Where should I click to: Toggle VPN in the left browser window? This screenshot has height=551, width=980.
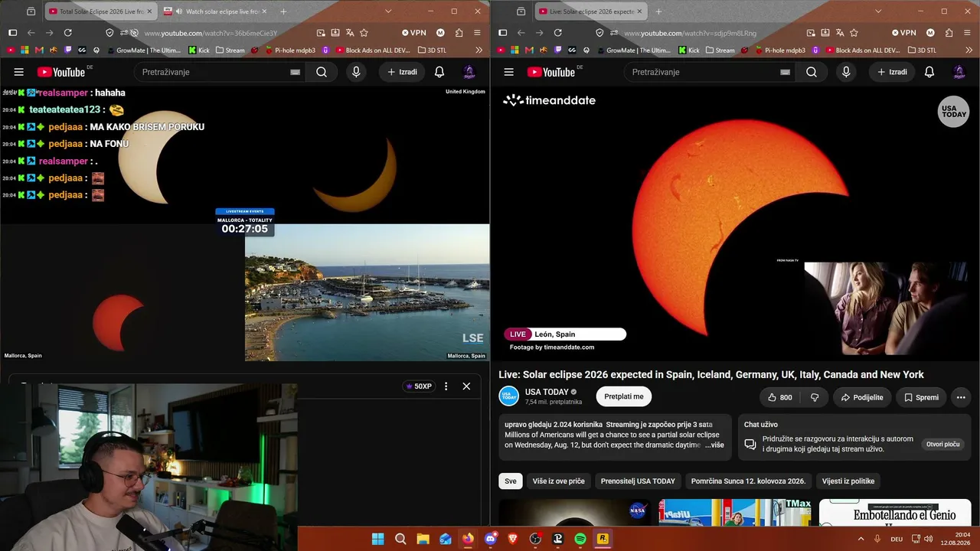pyautogui.click(x=414, y=33)
